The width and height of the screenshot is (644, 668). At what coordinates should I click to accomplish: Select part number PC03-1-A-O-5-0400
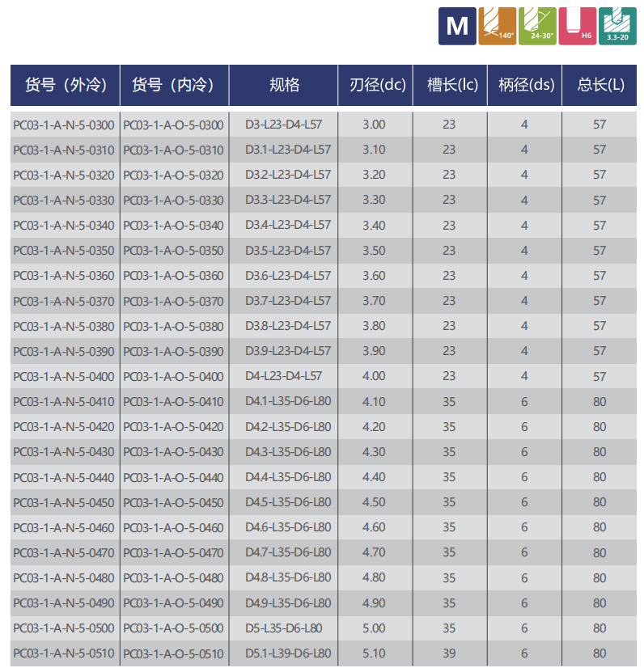tap(173, 376)
